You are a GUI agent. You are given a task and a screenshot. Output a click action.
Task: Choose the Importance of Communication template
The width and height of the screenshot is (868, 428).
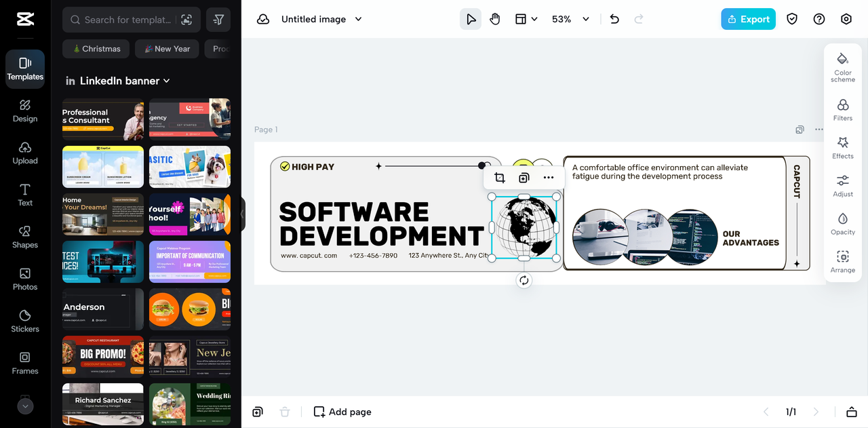190,262
